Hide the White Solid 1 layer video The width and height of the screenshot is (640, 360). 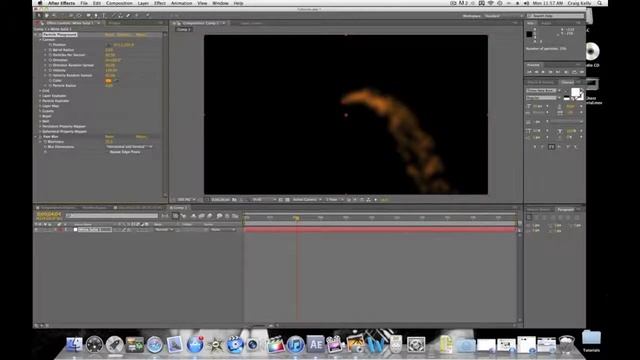tap(36, 230)
